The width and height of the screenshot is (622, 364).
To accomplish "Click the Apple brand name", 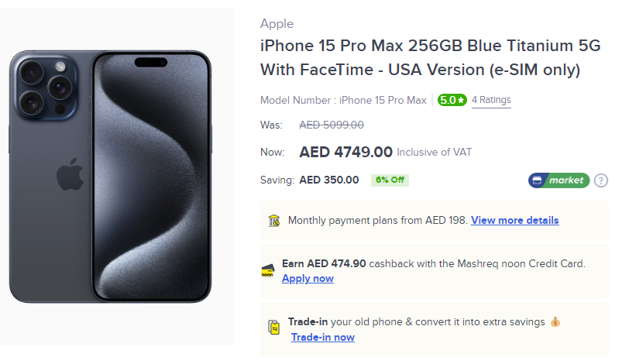I will click(x=277, y=23).
